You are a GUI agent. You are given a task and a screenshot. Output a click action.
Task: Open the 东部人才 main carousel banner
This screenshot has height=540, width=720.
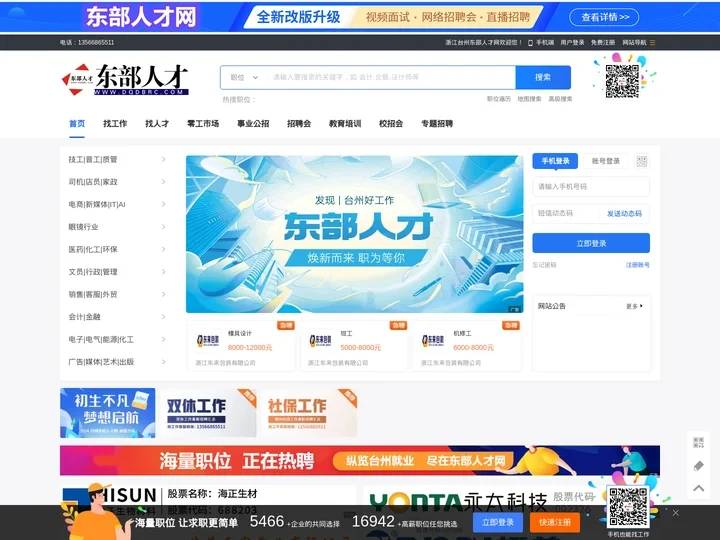(x=354, y=234)
